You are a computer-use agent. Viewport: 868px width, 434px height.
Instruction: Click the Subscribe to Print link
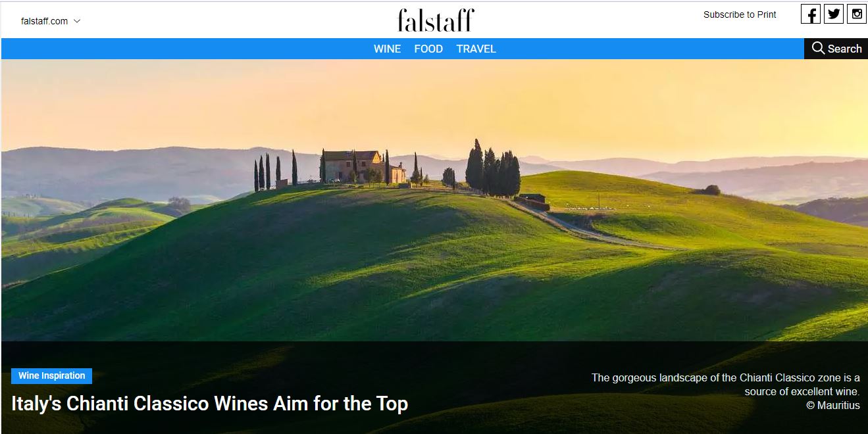(x=740, y=14)
